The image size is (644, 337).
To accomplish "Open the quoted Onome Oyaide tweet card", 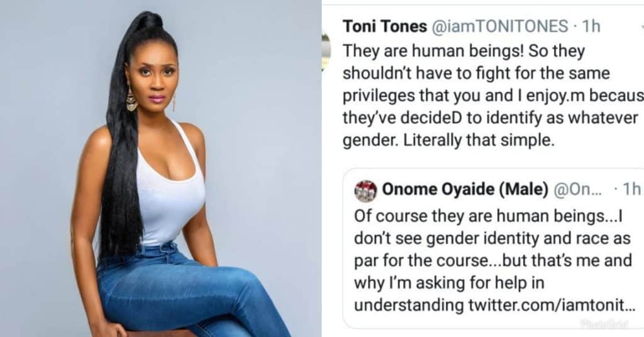I will 493,248.
